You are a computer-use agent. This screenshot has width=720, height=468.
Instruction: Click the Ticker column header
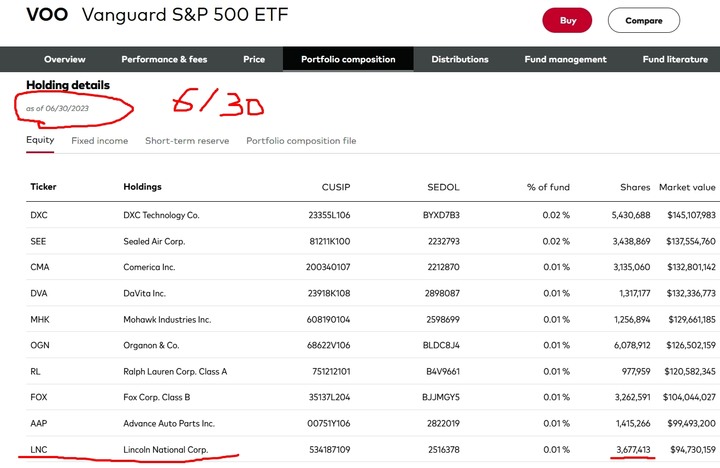point(43,187)
